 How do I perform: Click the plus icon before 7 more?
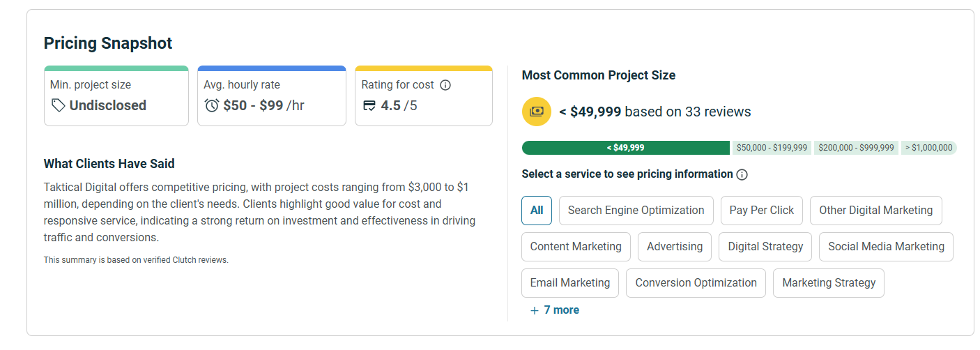(x=535, y=310)
